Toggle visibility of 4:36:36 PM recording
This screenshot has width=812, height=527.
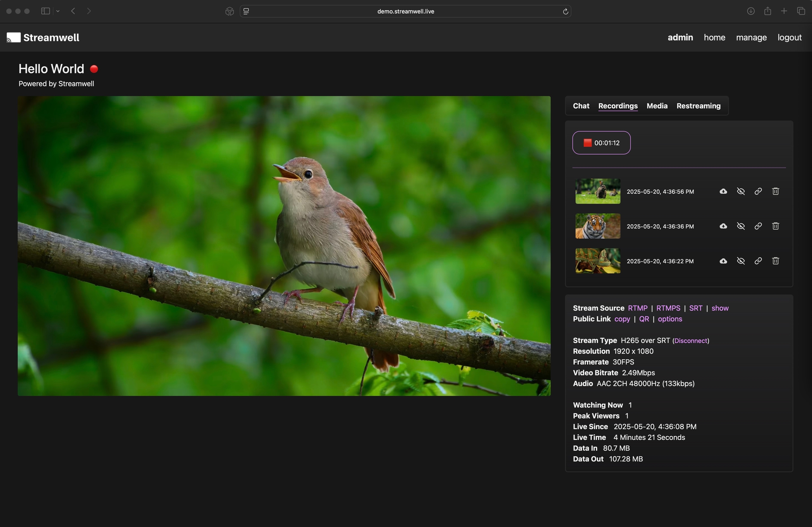741,226
